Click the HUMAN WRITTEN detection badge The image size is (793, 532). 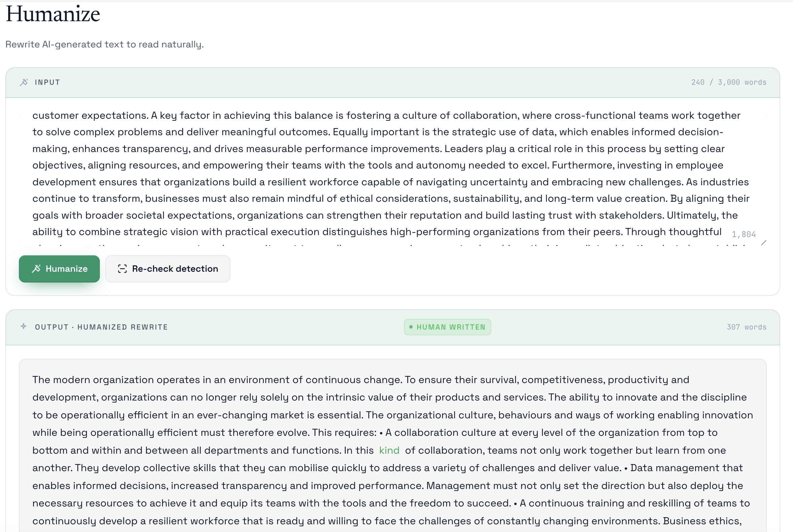coord(447,327)
